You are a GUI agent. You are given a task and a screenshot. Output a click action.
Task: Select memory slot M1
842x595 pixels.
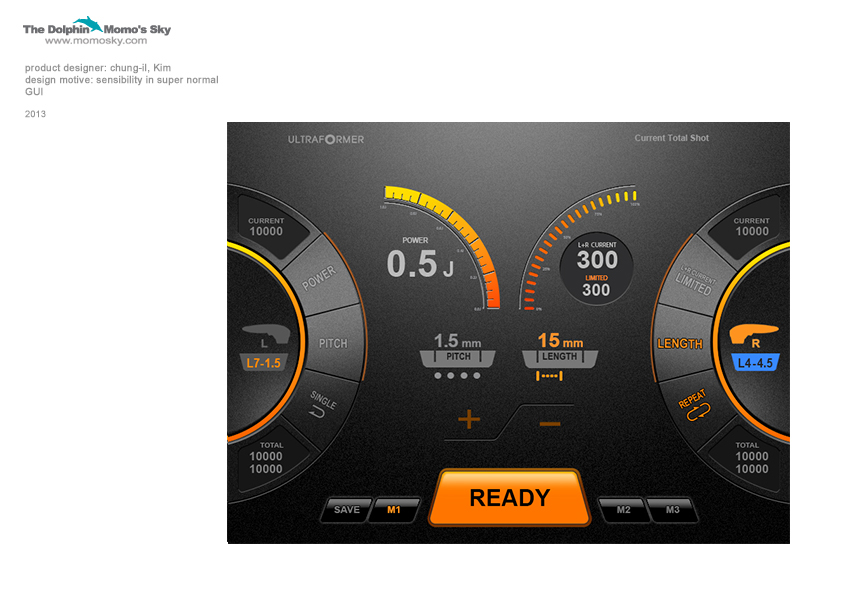(394, 510)
